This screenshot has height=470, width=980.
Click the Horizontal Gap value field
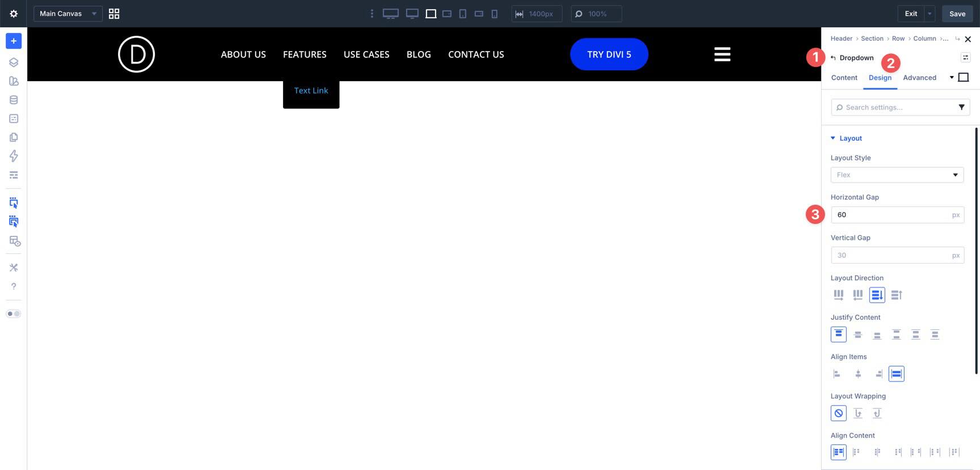[897, 215]
